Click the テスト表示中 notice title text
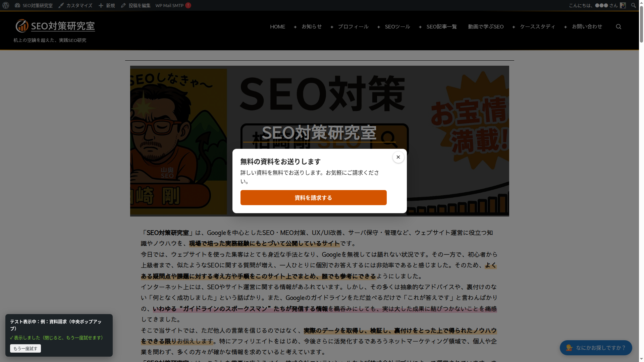 56,325
